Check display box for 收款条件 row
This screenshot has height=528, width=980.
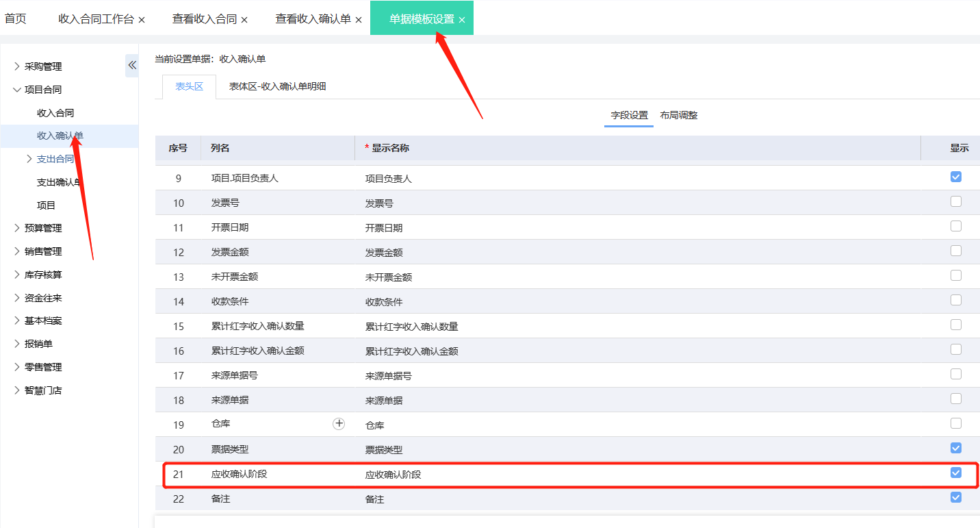pos(956,300)
